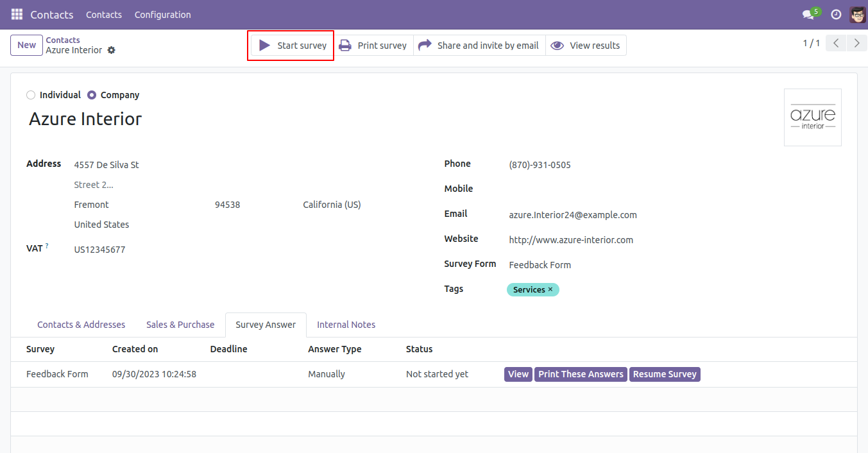Click the New button
This screenshot has width=868, height=453.
pyautogui.click(x=27, y=45)
